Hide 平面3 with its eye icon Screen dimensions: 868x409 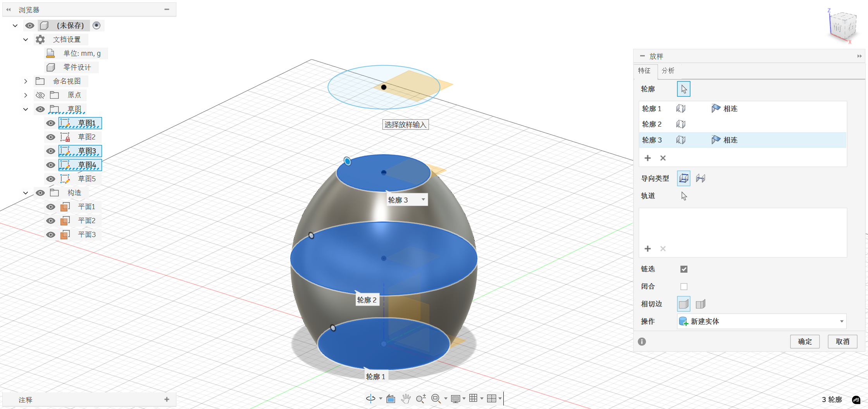point(50,235)
